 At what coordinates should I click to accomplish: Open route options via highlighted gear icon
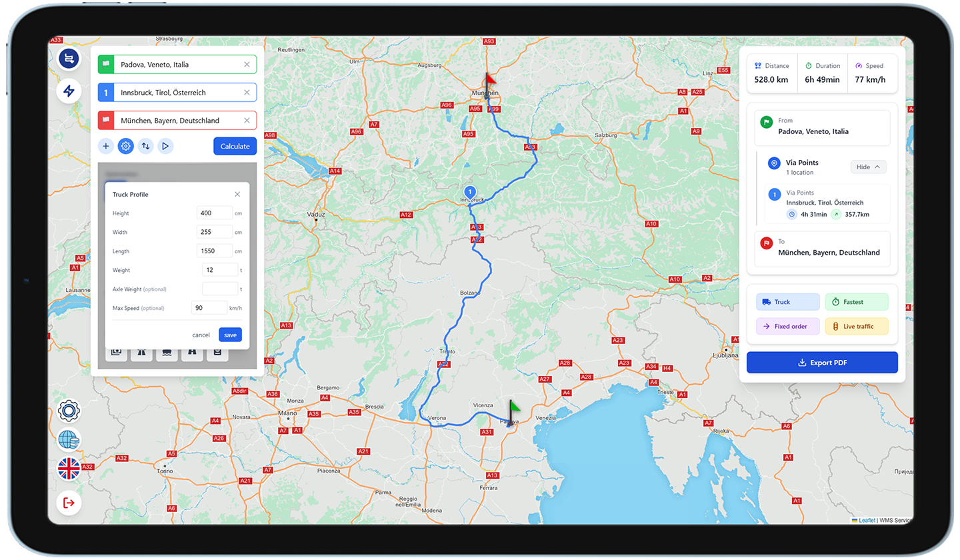(125, 146)
